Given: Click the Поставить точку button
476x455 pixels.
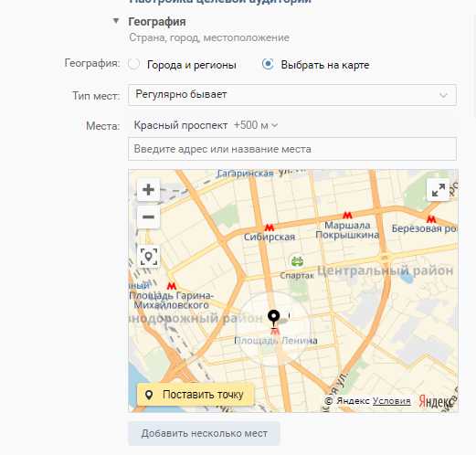Looking at the screenshot, I should (196, 395).
